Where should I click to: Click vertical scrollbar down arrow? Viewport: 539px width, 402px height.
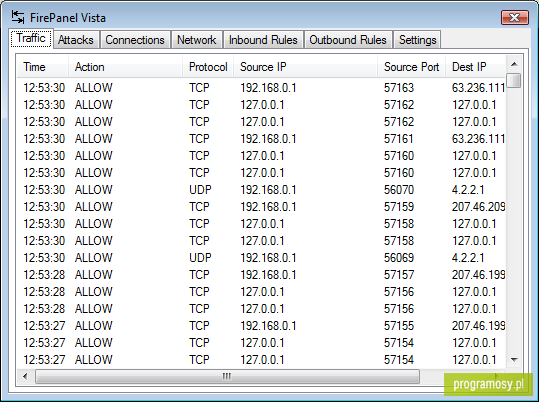click(x=514, y=360)
